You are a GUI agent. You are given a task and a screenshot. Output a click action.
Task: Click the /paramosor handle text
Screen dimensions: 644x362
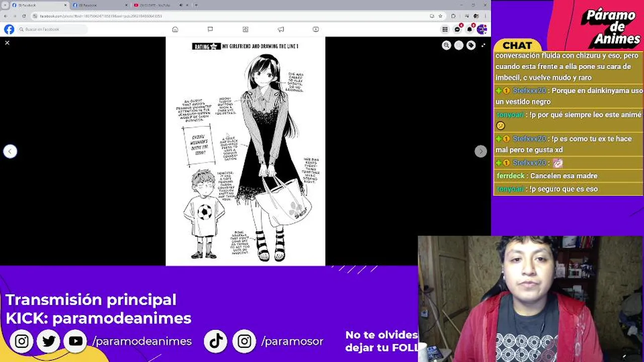coord(292,341)
